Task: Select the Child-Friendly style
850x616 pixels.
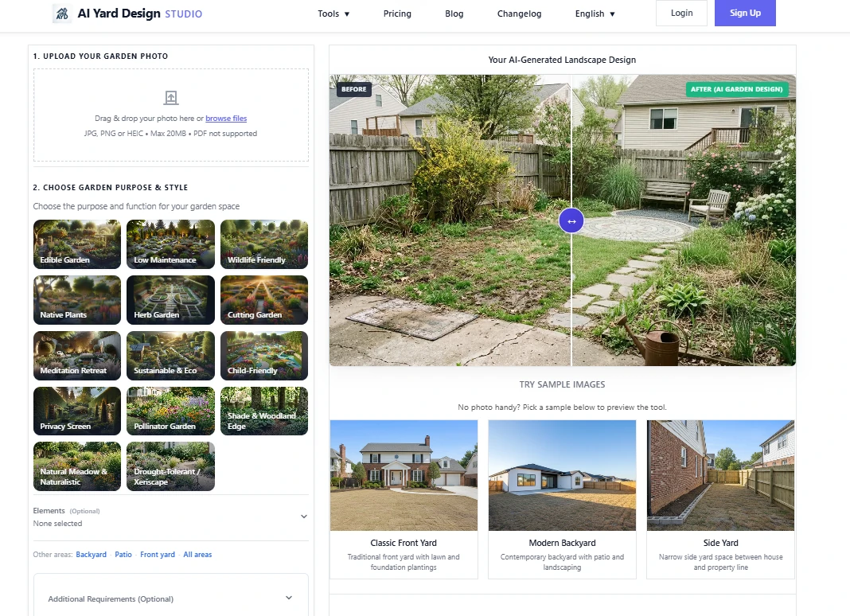Action: pos(264,356)
